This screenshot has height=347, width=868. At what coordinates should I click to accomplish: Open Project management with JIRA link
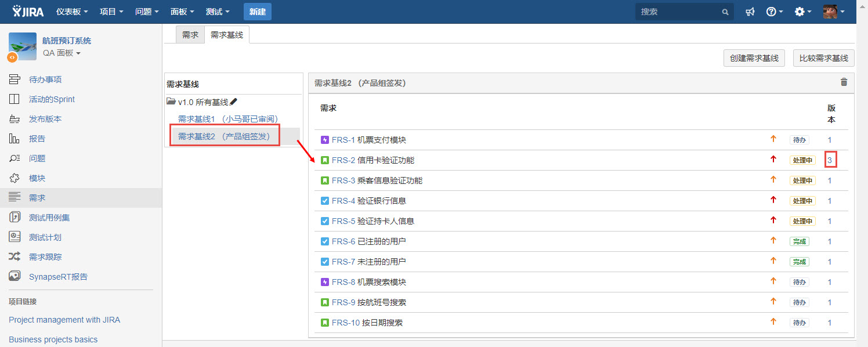click(64, 320)
